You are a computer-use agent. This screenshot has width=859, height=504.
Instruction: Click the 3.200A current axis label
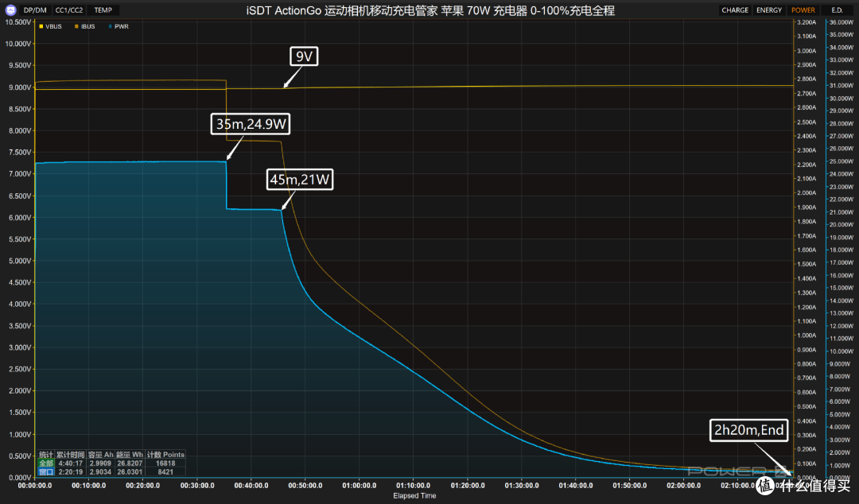807,22
